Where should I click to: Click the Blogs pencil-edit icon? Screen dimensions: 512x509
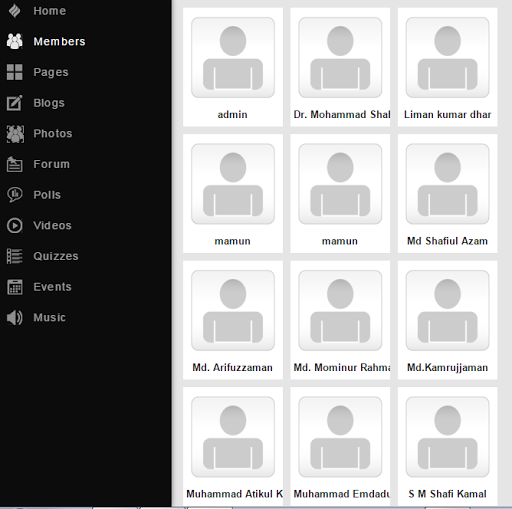point(14,103)
